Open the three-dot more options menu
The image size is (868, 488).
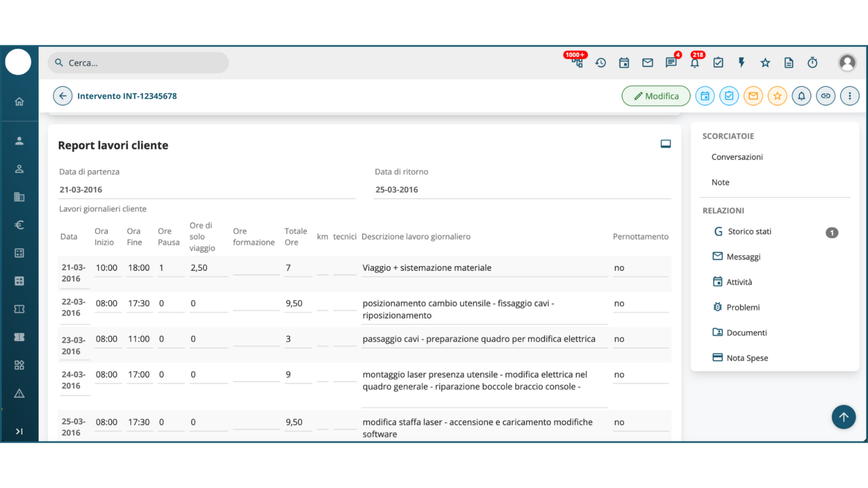(850, 96)
